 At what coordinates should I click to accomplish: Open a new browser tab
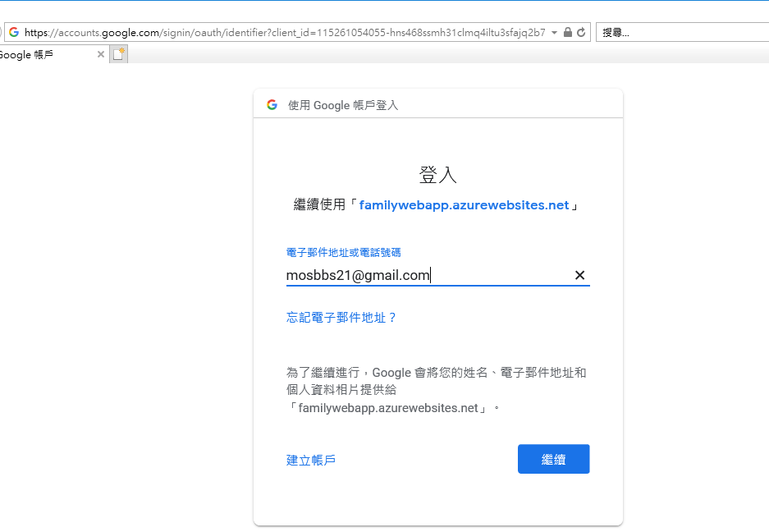(x=119, y=54)
